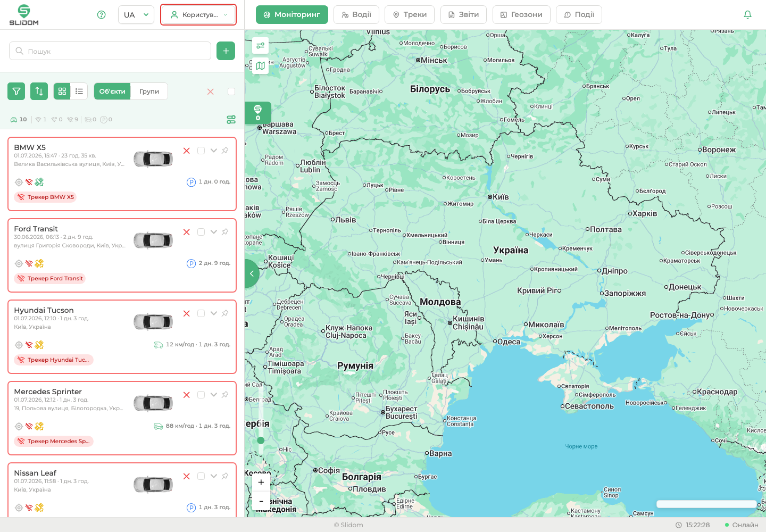Click the green plus add button
The width and height of the screenshot is (766, 532).
point(226,51)
